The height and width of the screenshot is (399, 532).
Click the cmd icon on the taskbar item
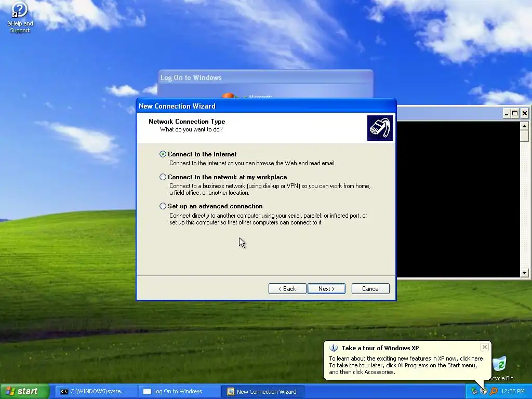pos(64,392)
